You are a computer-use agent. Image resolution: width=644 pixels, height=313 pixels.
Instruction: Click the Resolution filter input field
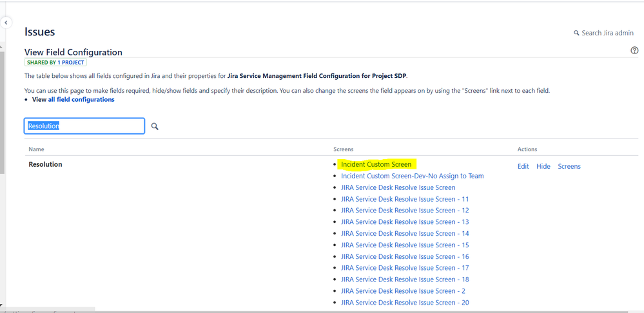(x=84, y=126)
